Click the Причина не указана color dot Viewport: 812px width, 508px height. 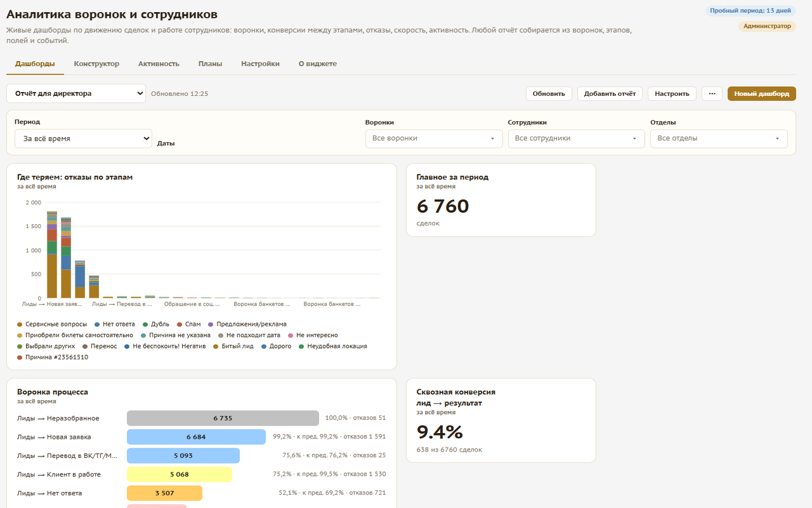click(143, 335)
